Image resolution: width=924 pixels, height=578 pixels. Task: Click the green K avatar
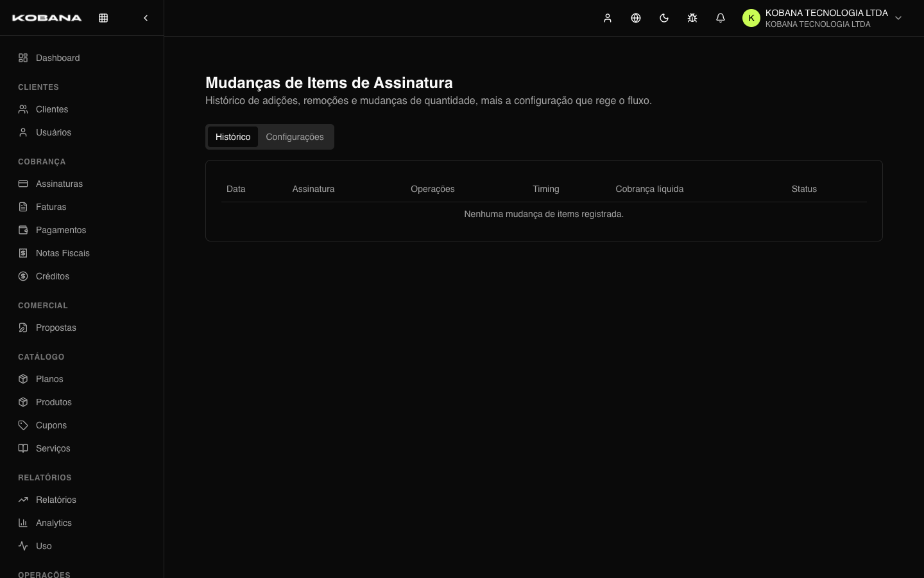(x=751, y=18)
